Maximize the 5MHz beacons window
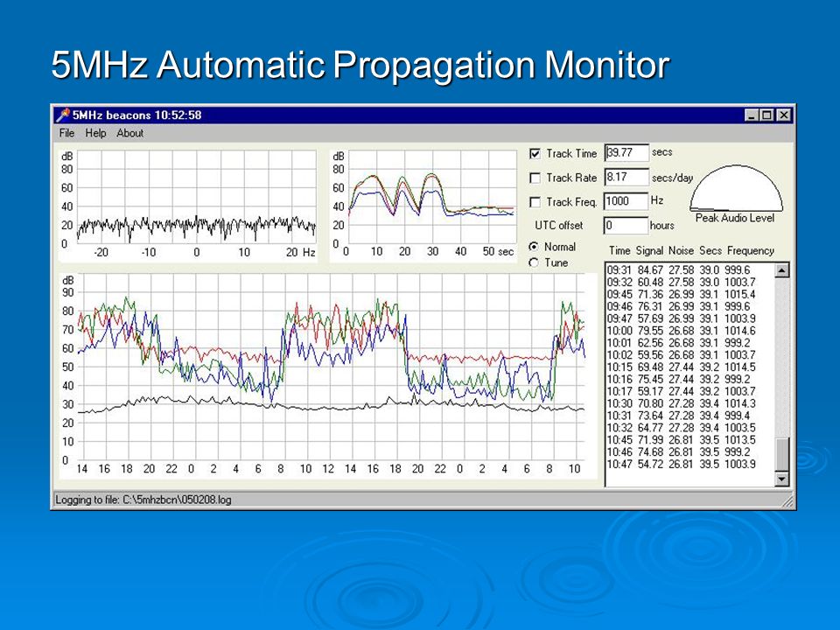Viewport: 840px width, 630px height. (x=766, y=115)
